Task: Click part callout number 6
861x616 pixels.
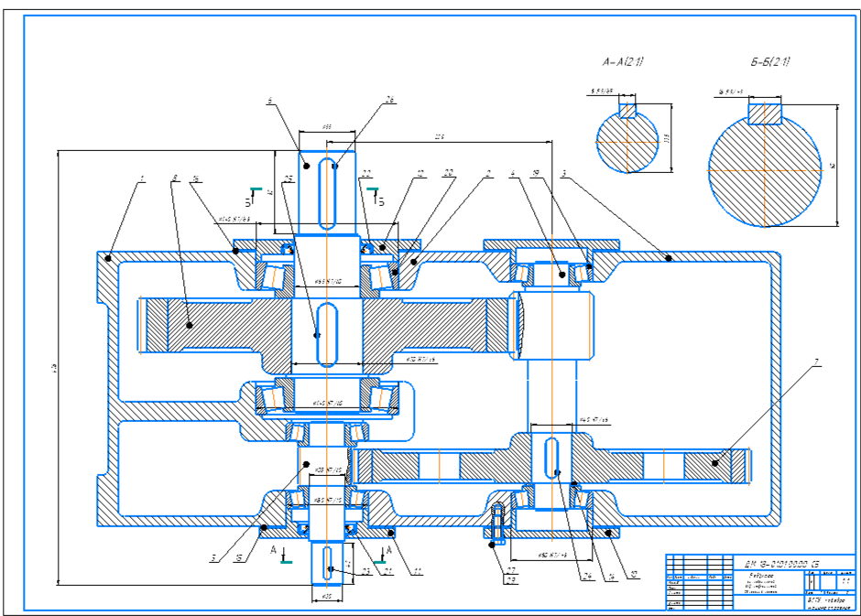Action: click(269, 101)
